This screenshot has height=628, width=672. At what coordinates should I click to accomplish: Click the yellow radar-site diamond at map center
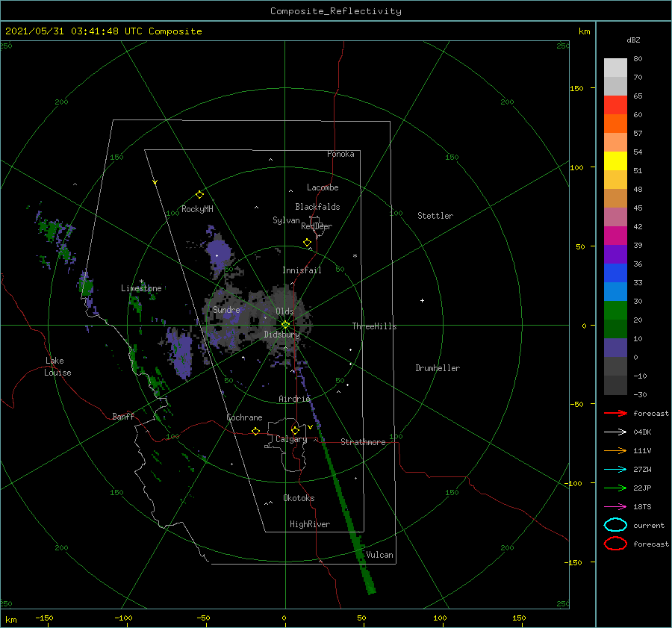(x=285, y=325)
